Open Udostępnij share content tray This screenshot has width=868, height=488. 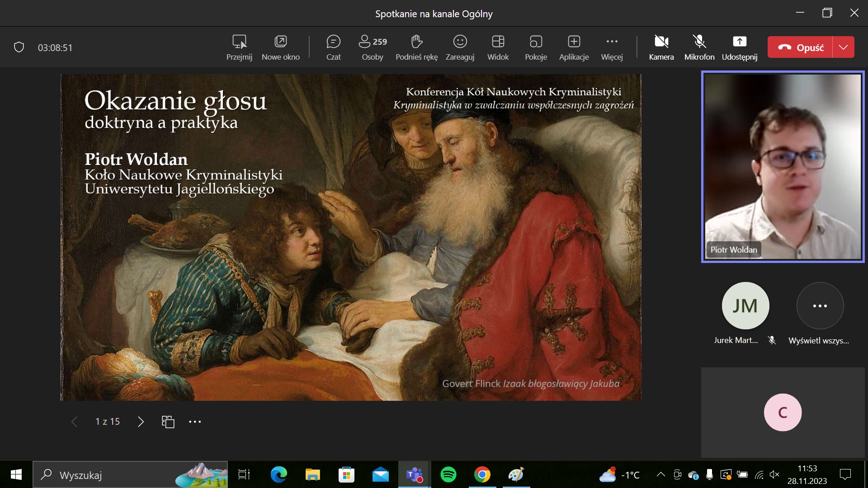click(x=739, y=47)
